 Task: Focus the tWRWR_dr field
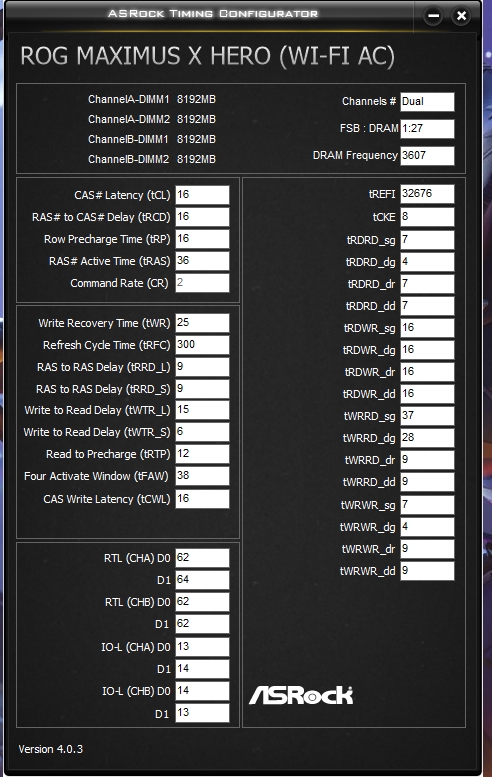coord(427,549)
